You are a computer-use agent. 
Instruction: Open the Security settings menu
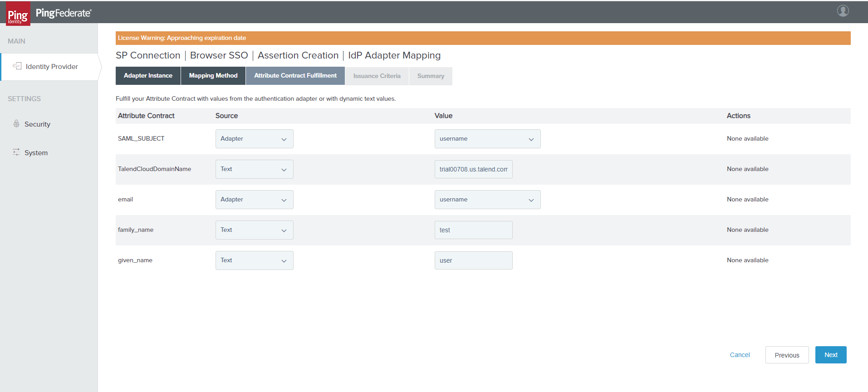point(37,124)
